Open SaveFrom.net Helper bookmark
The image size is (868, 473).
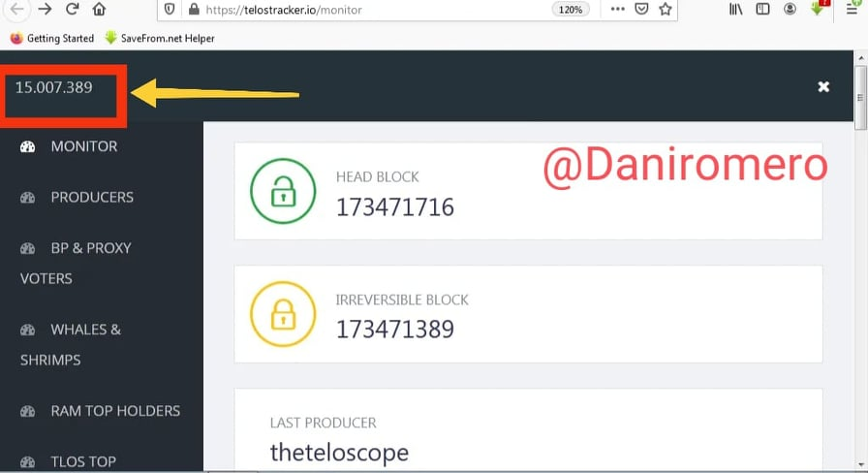click(160, 38)
